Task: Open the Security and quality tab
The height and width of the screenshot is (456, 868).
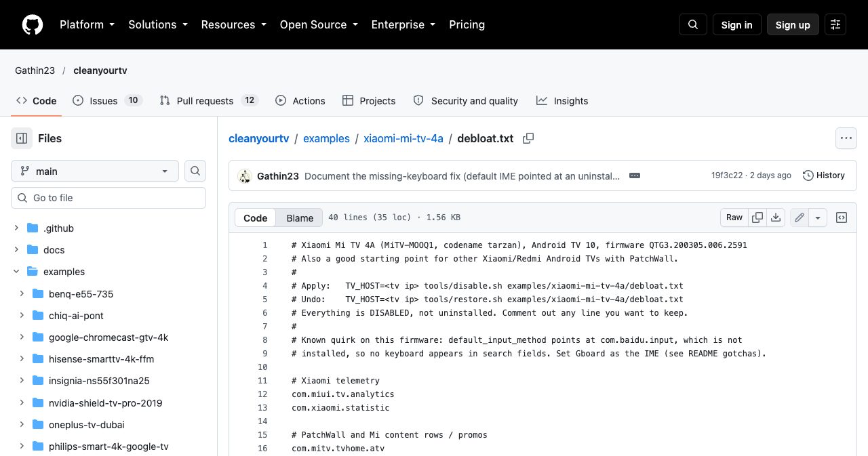Action: pyautogui.click(x=466, y=100)
